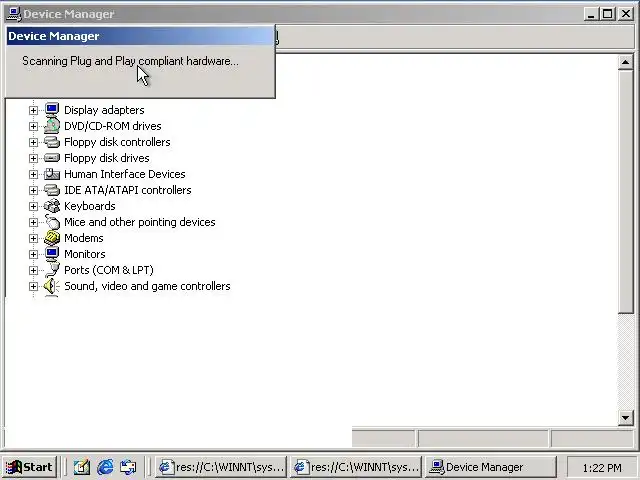Click the Ports (COM & LPT) connector icon

click(x=52, y=270)
